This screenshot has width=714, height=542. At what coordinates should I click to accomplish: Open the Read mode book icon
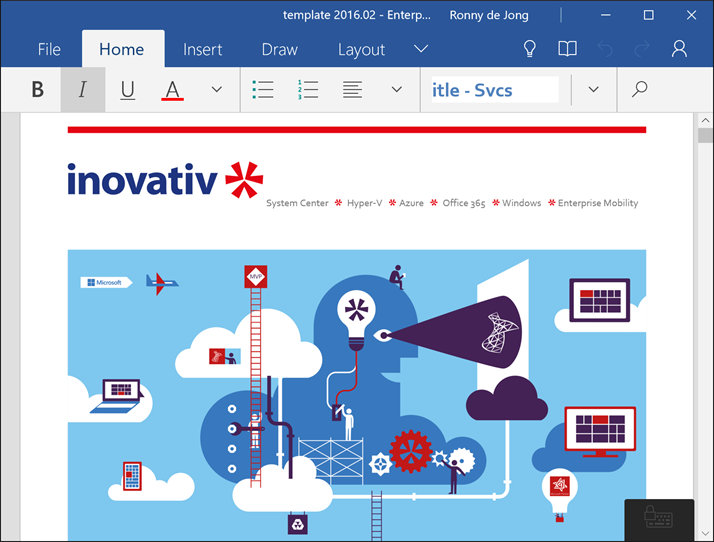[x=567, y=49]
